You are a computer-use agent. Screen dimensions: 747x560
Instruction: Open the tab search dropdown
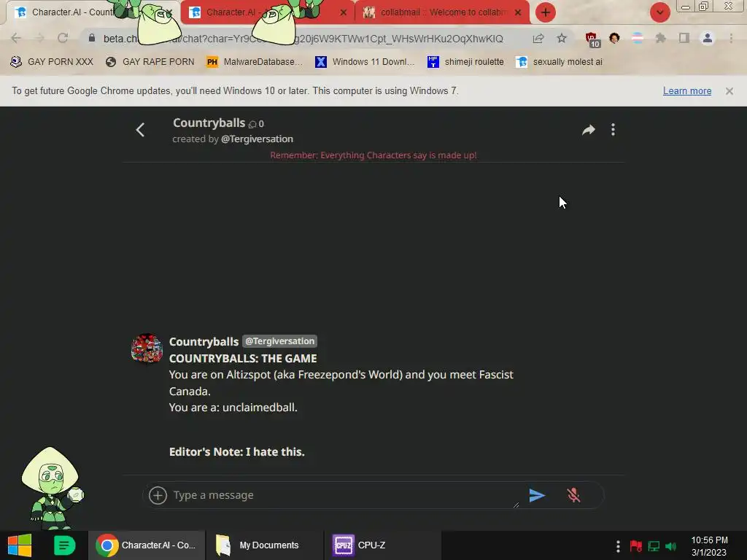click(x=659, y=12)
